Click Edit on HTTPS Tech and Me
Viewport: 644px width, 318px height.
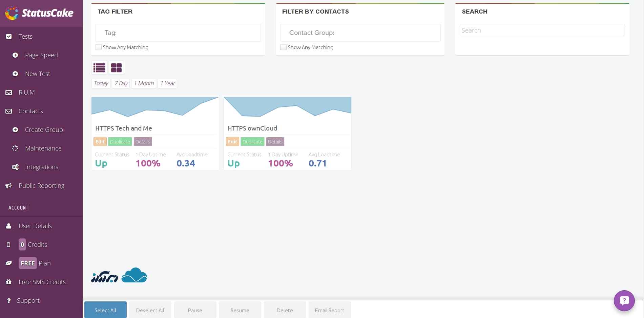pyautogui.click(x=100, y=142)
